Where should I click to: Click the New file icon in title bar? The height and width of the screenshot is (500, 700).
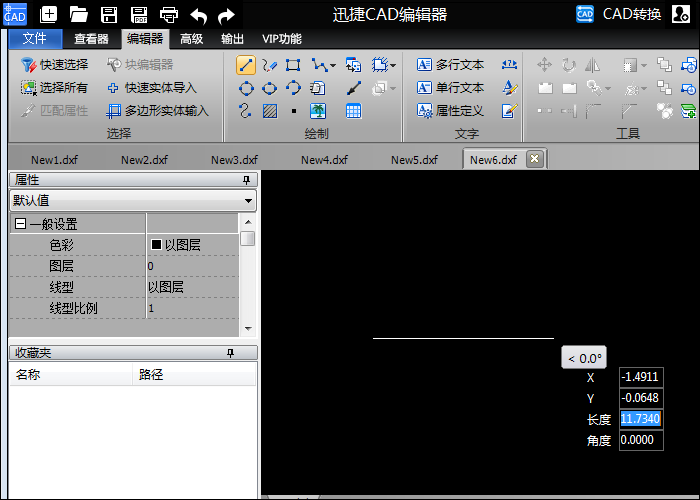click(x=48, y=15)
